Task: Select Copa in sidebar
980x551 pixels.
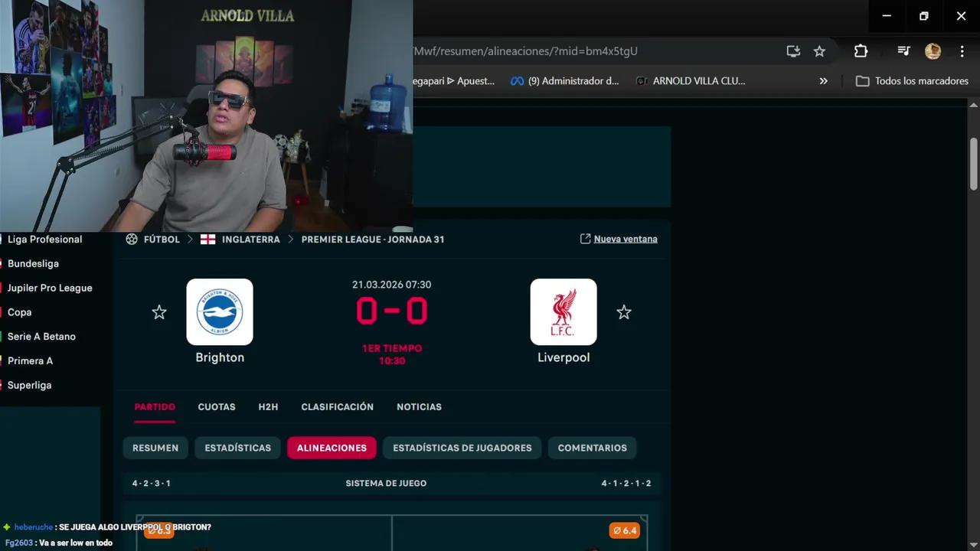Action: tap(20, 312)
